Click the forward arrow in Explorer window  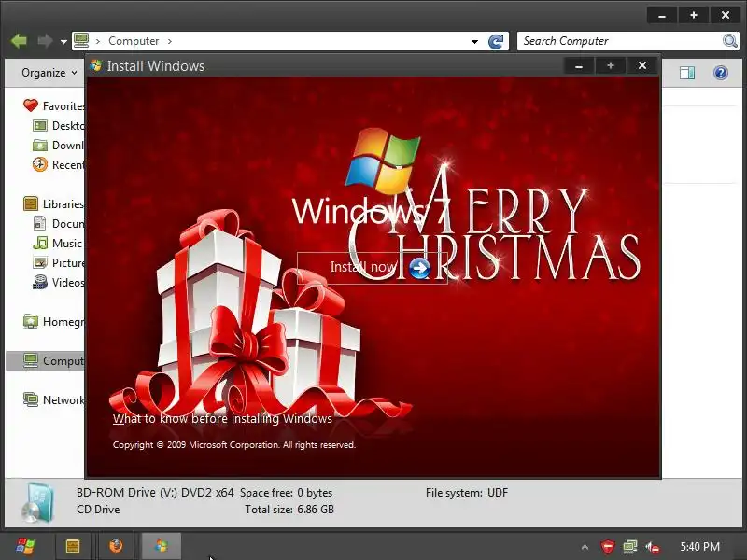pyautogui.click(x=45, y=41)
